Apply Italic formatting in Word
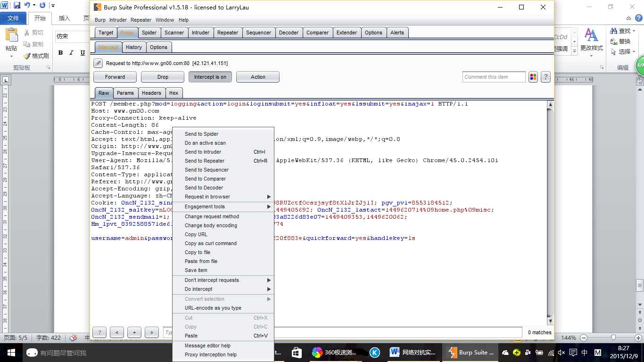 coord(71,53)
